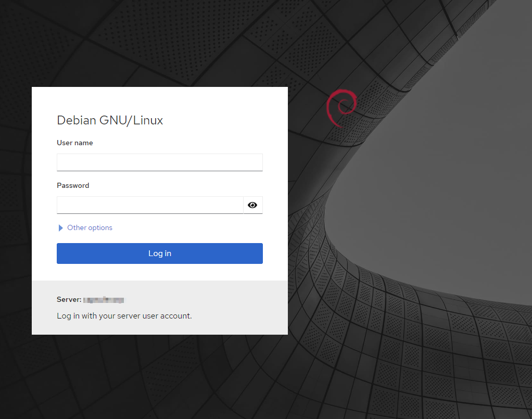The image size is (532, 419).
Task: Toggle password visibility eye icon
Action: [252, 205]
